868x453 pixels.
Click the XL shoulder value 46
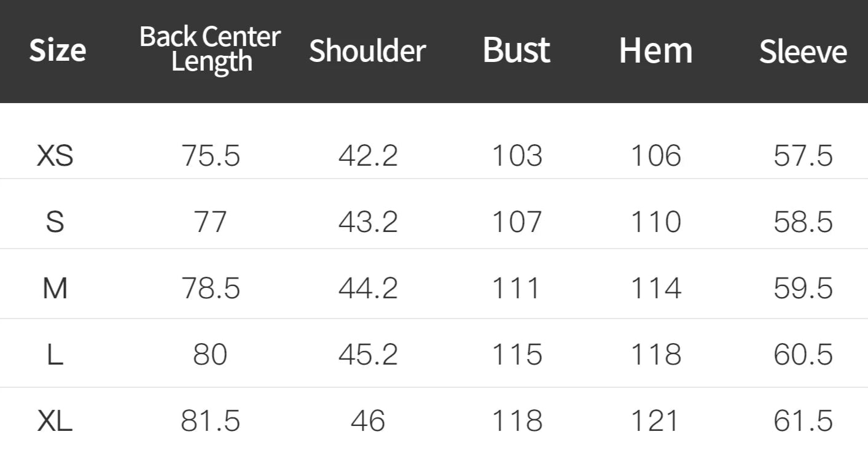368,421
